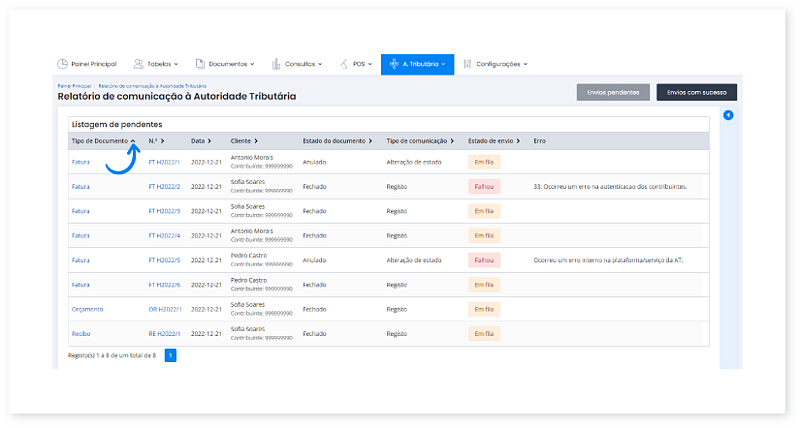The width and height of the screenshot is (800, 428).
Task: Select the A. Tributária tab
Action: (417, 64)
